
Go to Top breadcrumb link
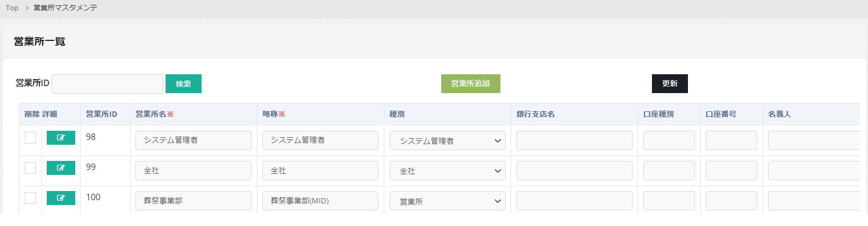[12, 8]
